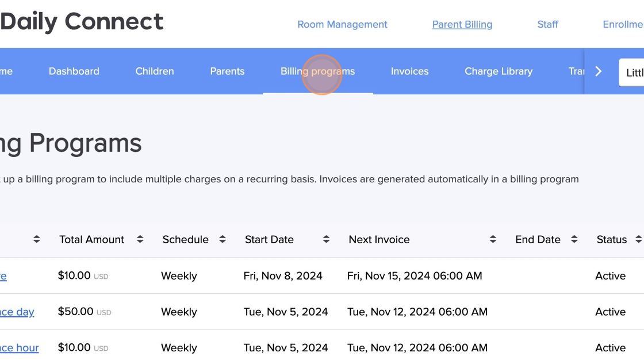Open the Children tab
Image resolution: width=644 pixels, height=360 pixels.
click(155, 71)
